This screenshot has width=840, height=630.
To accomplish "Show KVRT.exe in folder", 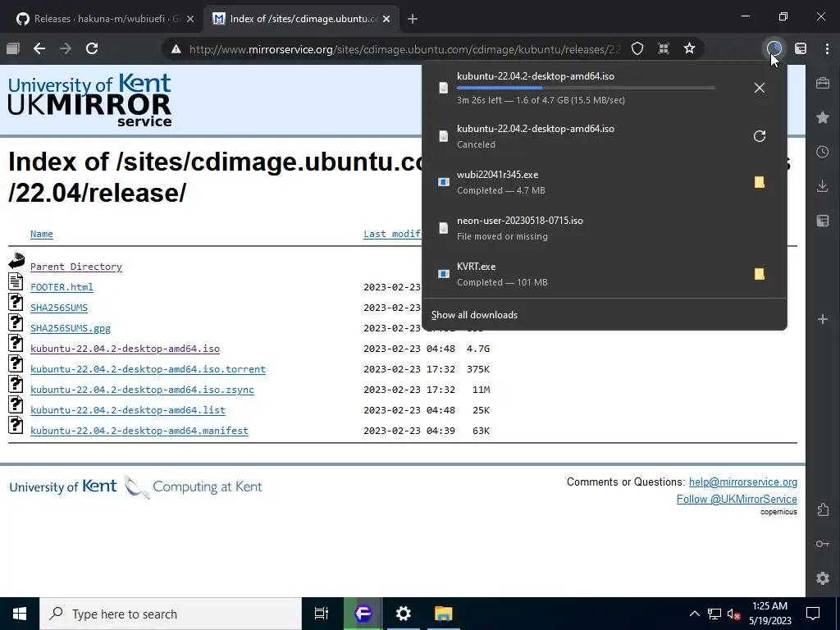I will 759,274.
